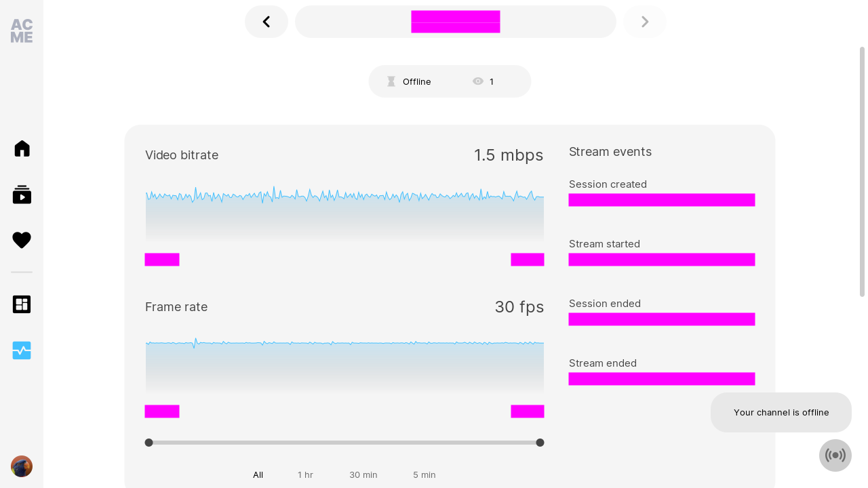Open the stream health monitor icon
This screenshot has width=868, height=488.
coord(22,350)
